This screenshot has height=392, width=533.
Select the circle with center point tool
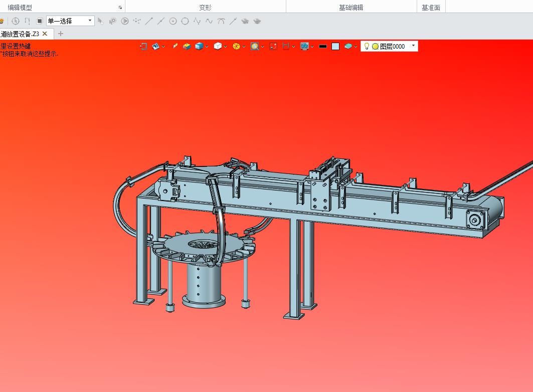pos(173,21)
